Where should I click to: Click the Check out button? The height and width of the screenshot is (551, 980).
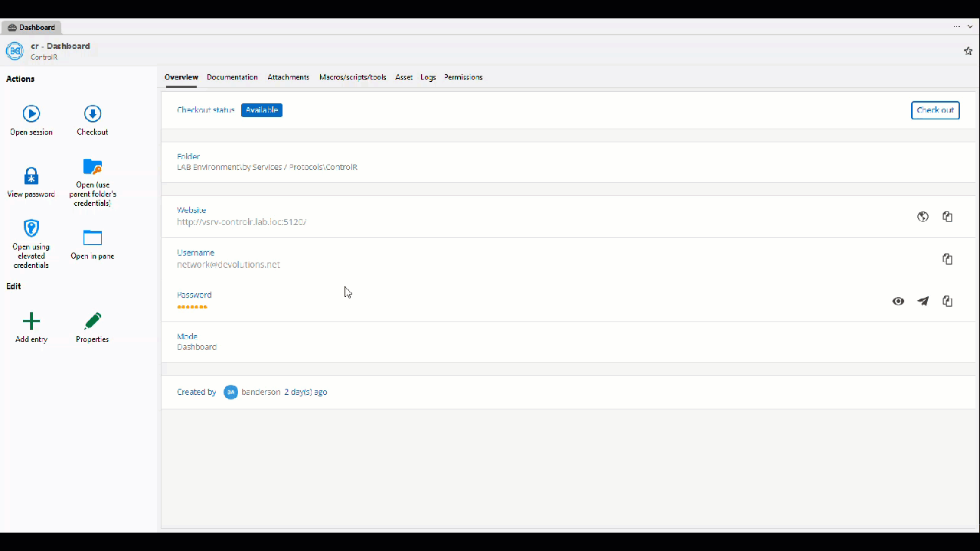click(935, 110)
